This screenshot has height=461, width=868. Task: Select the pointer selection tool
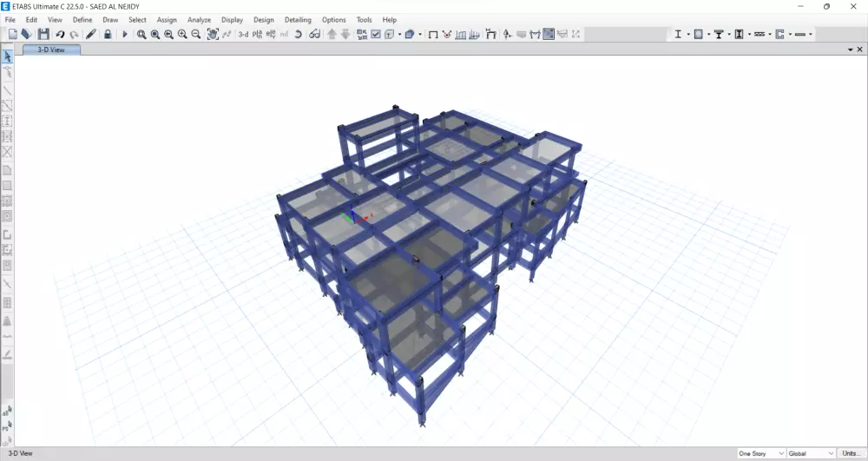(x=7, y=56)
